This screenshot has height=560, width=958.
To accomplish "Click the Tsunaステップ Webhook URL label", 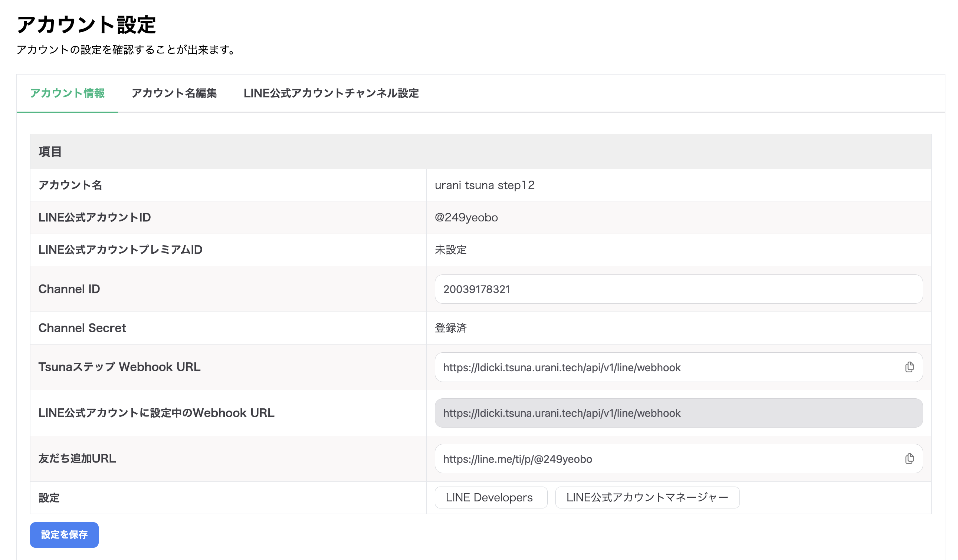I will (x=119, y=367).
